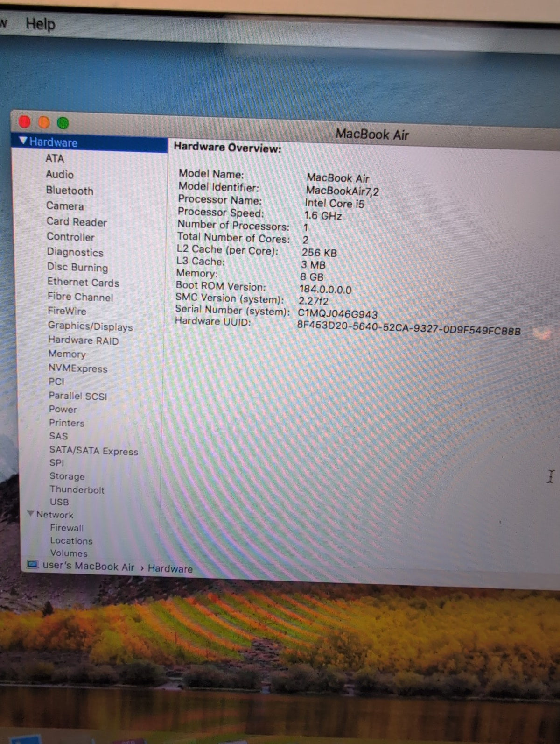Click the 1.6 GHz processor speed
Image resolution: width=560 pixels, height=744 pixels.
(323, 216)
